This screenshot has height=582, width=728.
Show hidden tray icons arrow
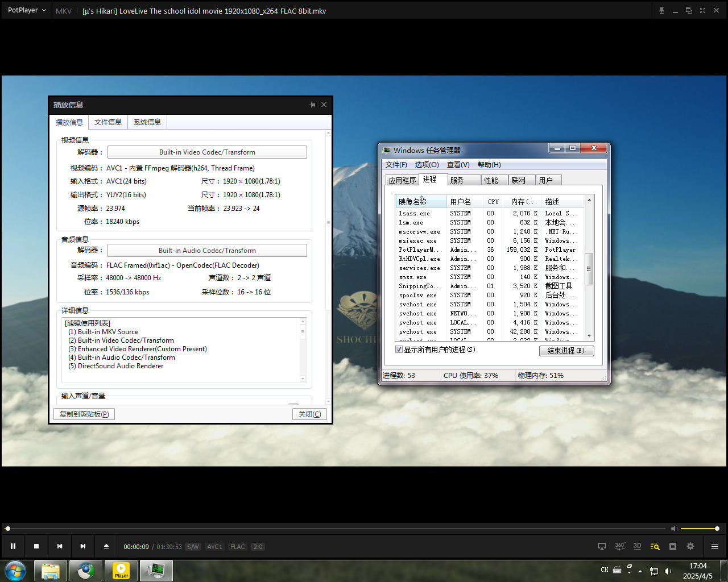coord(640,571)
